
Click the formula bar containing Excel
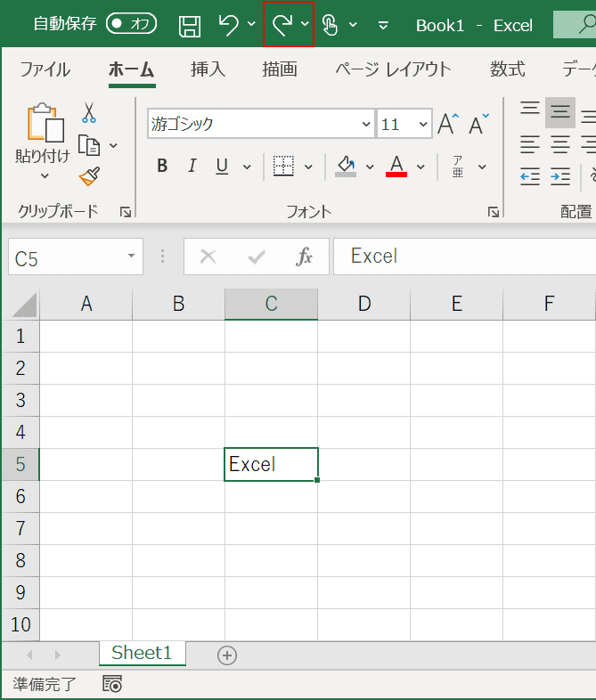click(465, 256)
